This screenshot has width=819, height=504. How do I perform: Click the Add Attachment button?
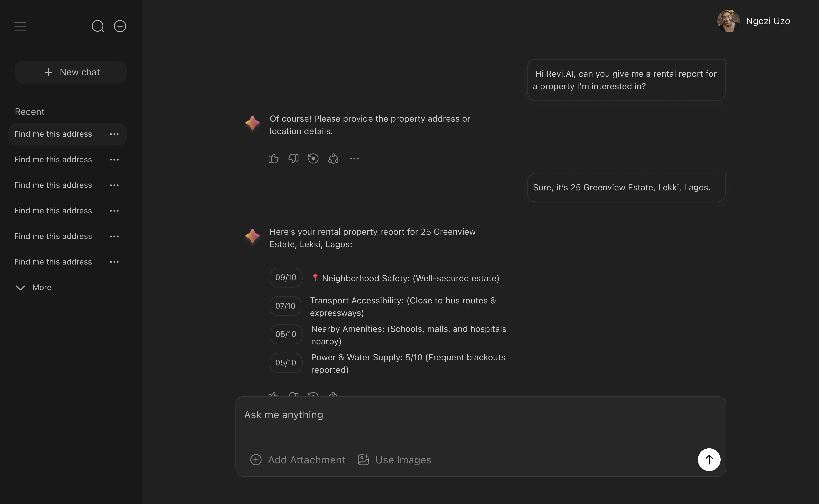coord(298,460)
